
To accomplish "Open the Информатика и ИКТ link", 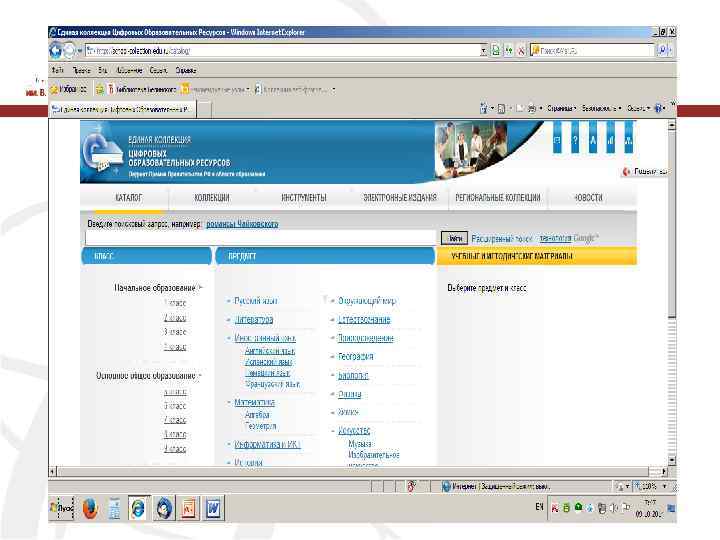I will 267,444.
